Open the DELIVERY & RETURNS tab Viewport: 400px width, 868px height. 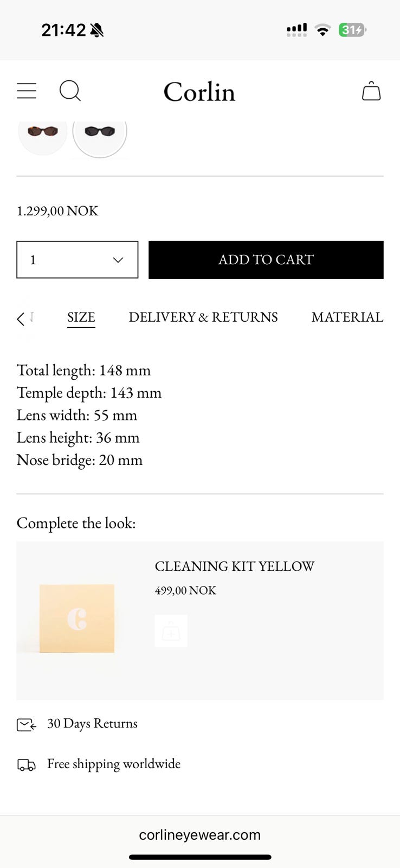pos(203,317)
